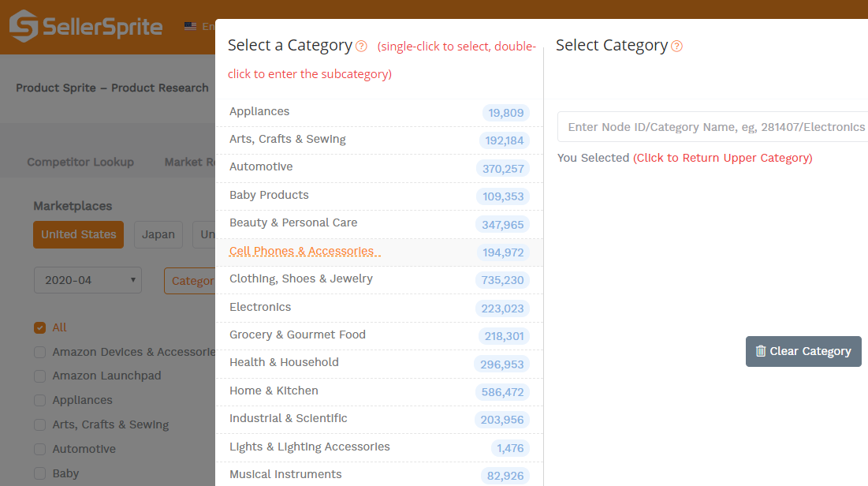
Task: Click the 735,230 count badge for Clothing
Action: [502, 280]
